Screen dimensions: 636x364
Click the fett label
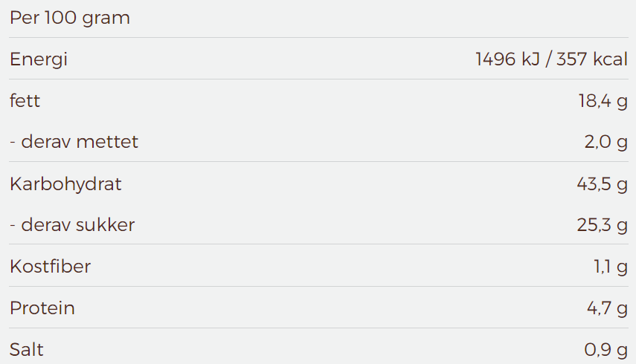(x=25, y=100)
